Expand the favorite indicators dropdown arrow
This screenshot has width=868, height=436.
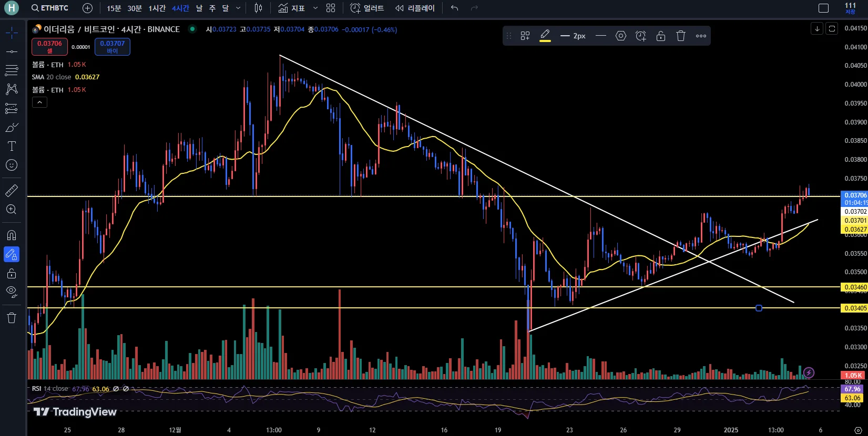pyautogui.click(x=315, y=8)
